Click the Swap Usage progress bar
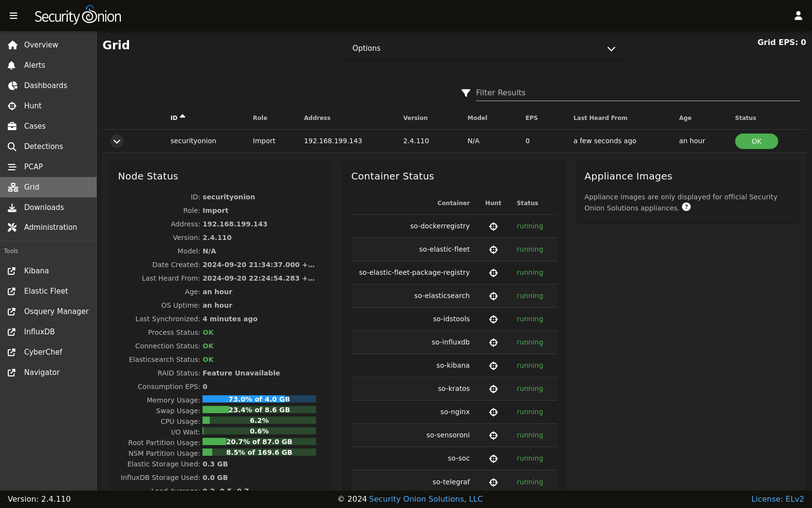This screenshot has height=508, width=812. (259, 410)
